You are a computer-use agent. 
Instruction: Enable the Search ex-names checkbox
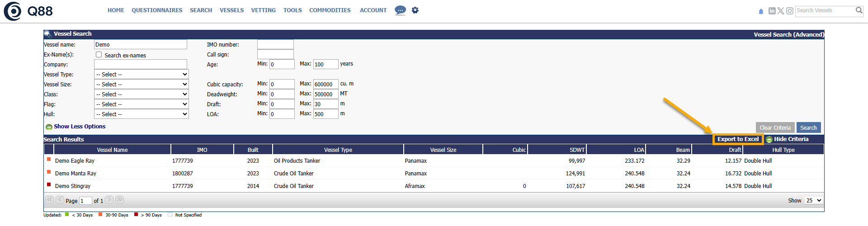coord(99,55)
